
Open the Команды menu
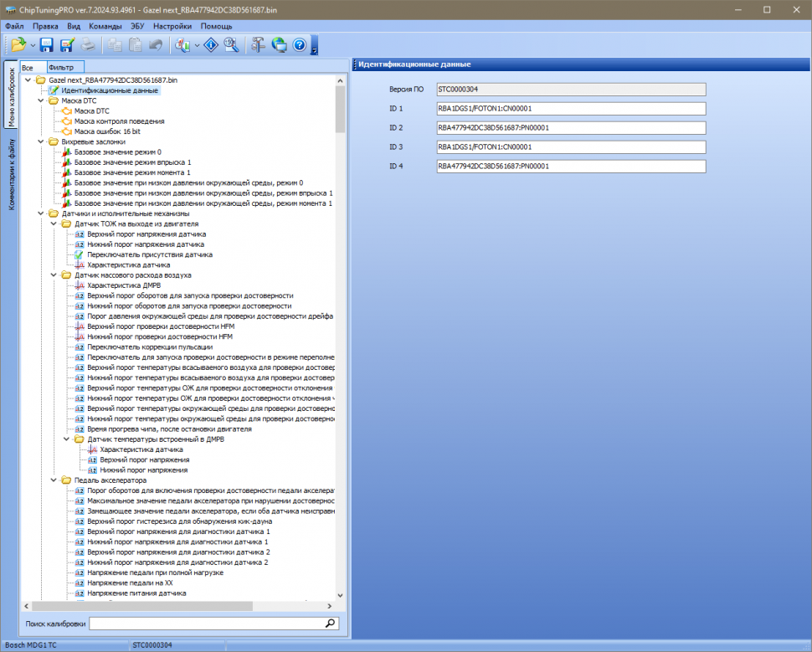tap(105, 26)
